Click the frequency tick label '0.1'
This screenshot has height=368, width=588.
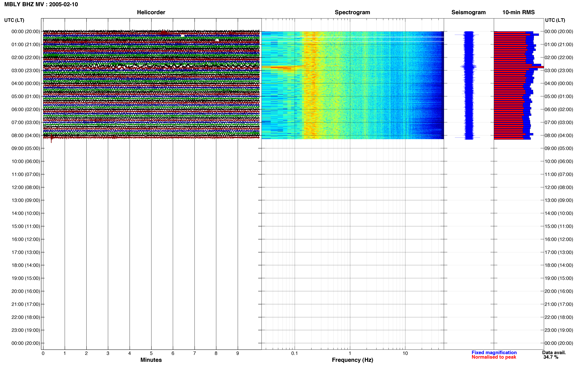coord(295,353)
